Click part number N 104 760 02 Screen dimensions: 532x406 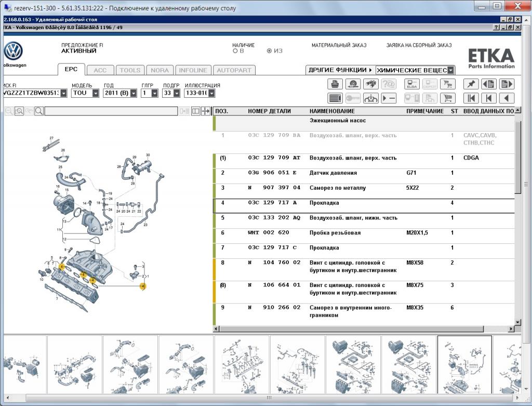pos(274,263)
